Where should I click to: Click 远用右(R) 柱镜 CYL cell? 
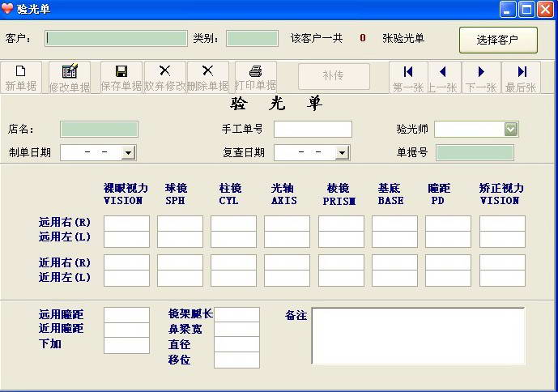(x=233, y=224)
